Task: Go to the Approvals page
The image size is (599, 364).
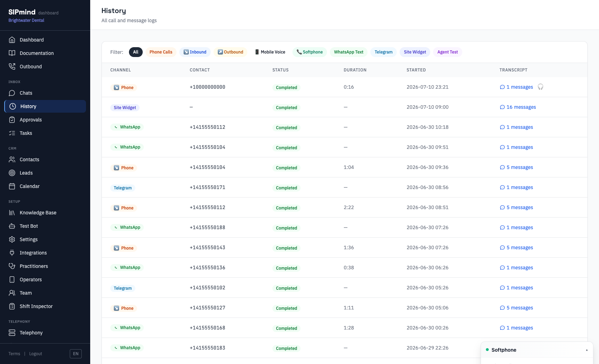Action: click(45, 120)
